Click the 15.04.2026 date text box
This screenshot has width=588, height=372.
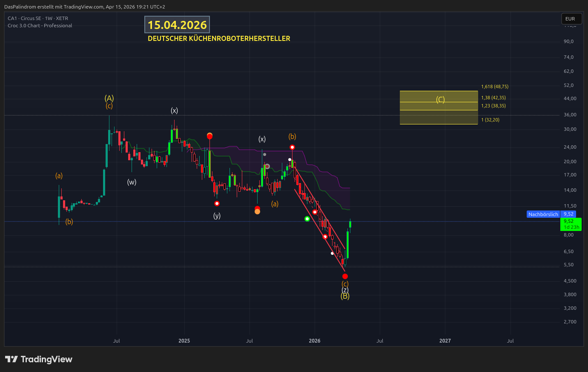point(177,25)
